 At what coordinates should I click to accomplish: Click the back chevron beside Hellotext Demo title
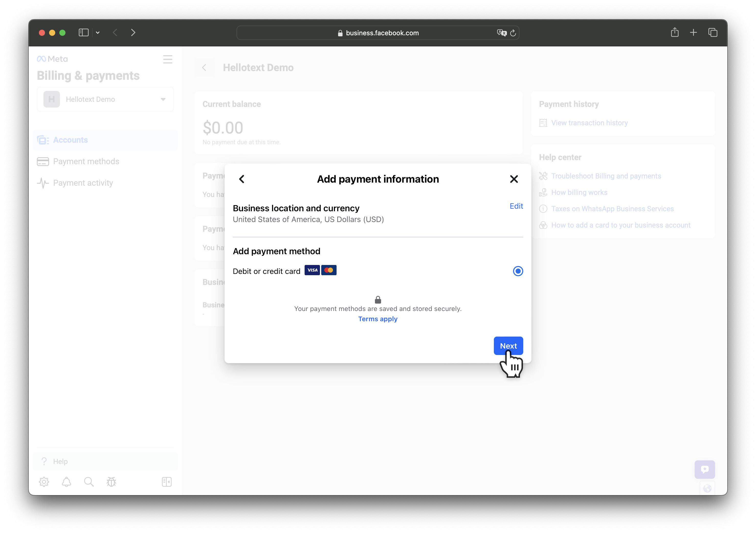pyautogui.click(x=204, y=68)
